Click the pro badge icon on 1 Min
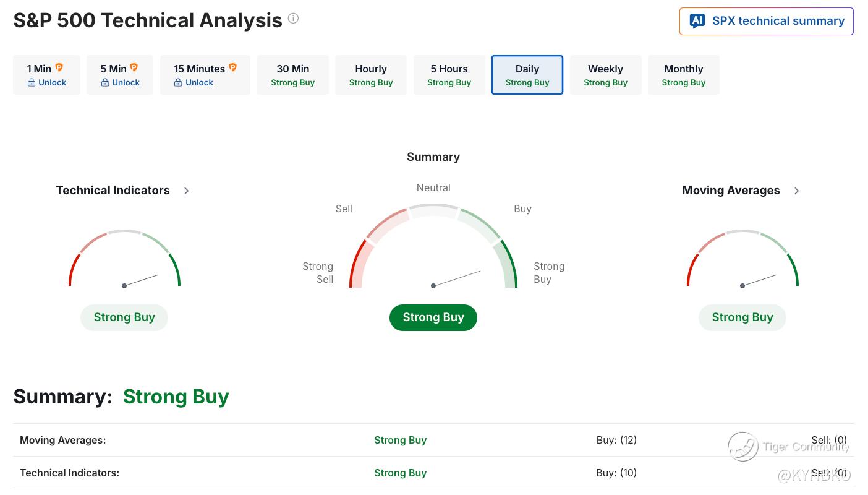This screenshot has height=495, width=868. pos(59,67)
